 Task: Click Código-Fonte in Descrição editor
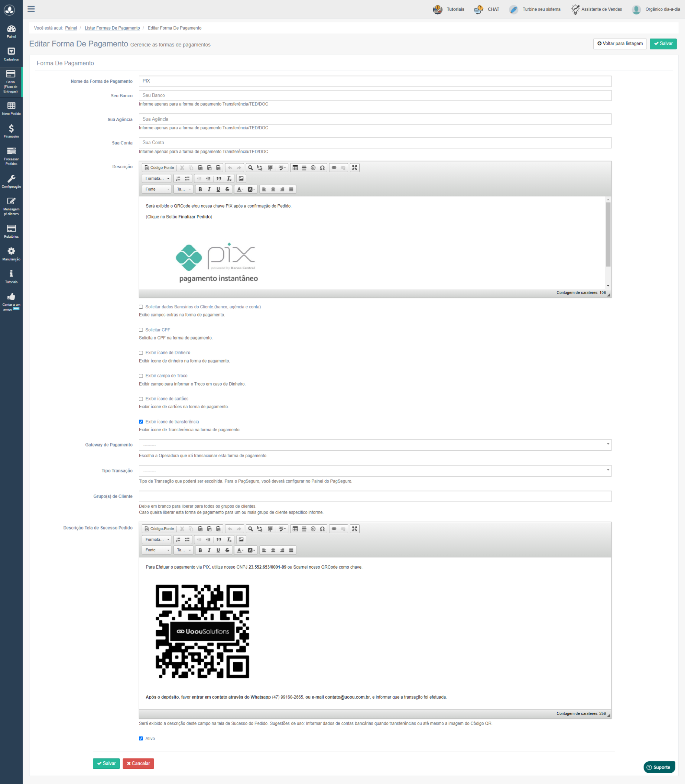tap(159, 168)
